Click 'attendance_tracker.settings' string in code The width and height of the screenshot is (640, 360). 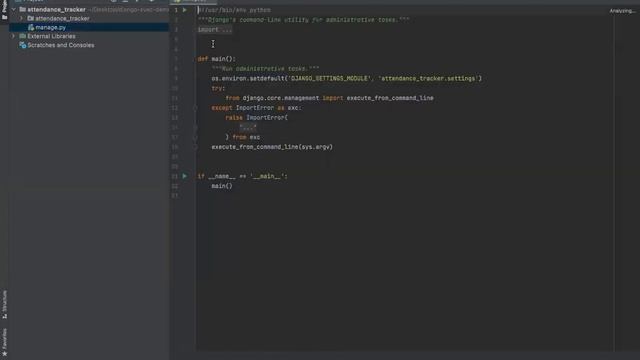click(x=429, y=78)
